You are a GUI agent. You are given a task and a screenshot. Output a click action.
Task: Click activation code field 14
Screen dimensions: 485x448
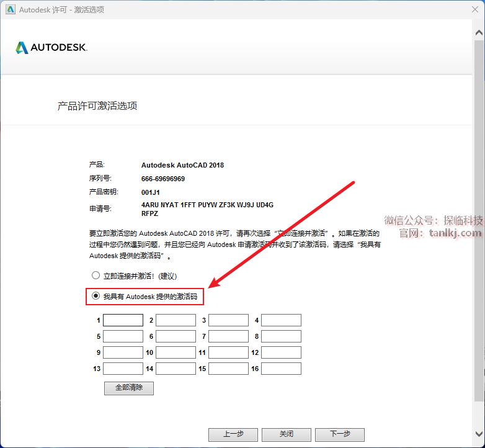coord(176,369)
